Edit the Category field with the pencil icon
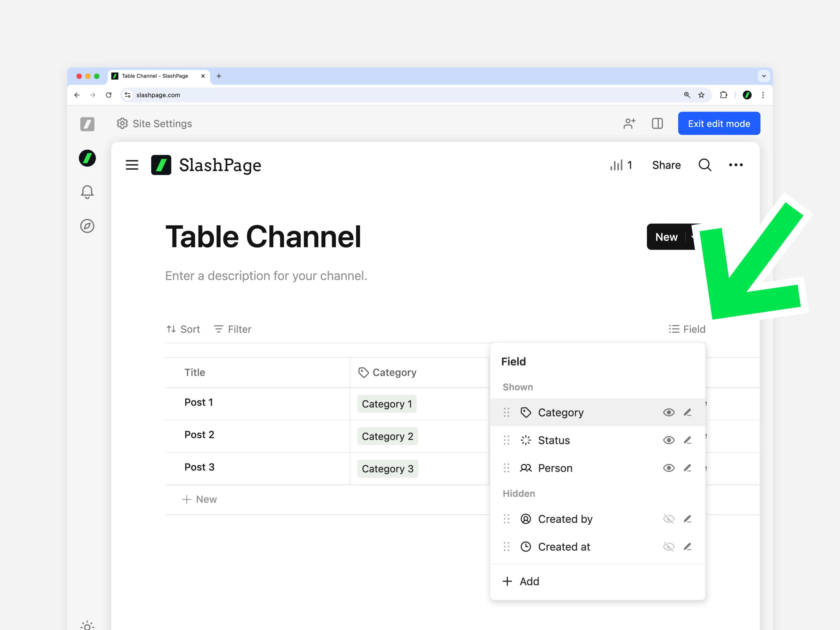This screenshot has height=630, width=840. [687, 412]
